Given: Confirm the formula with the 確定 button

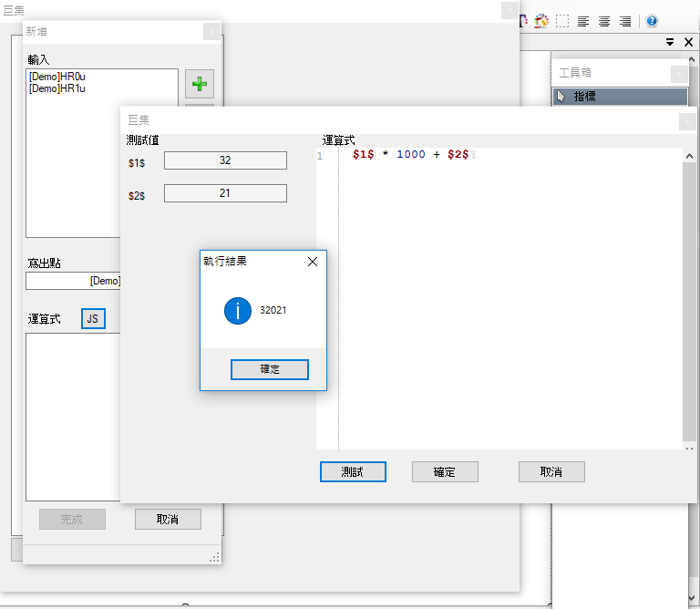Looking at the screenshot, I should 445,472.
